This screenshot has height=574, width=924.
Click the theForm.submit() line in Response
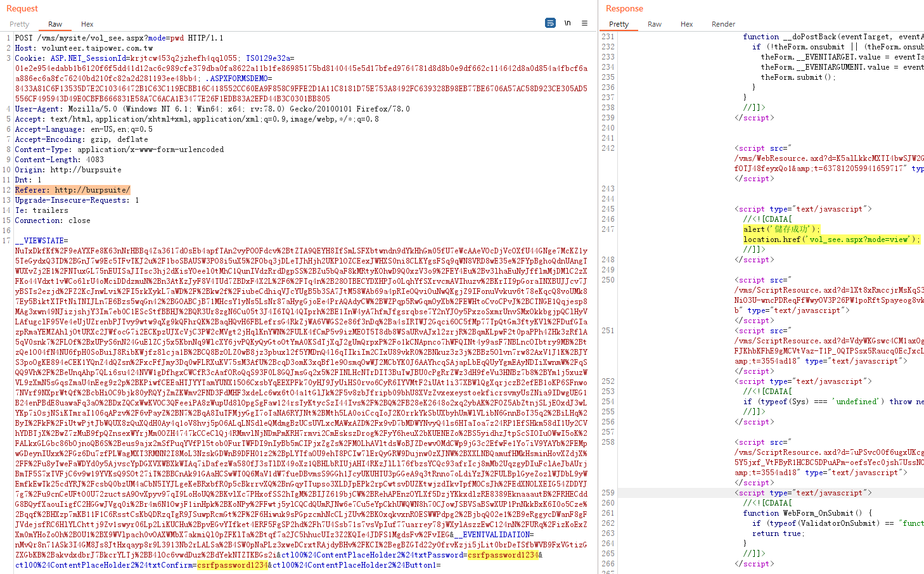798,77
